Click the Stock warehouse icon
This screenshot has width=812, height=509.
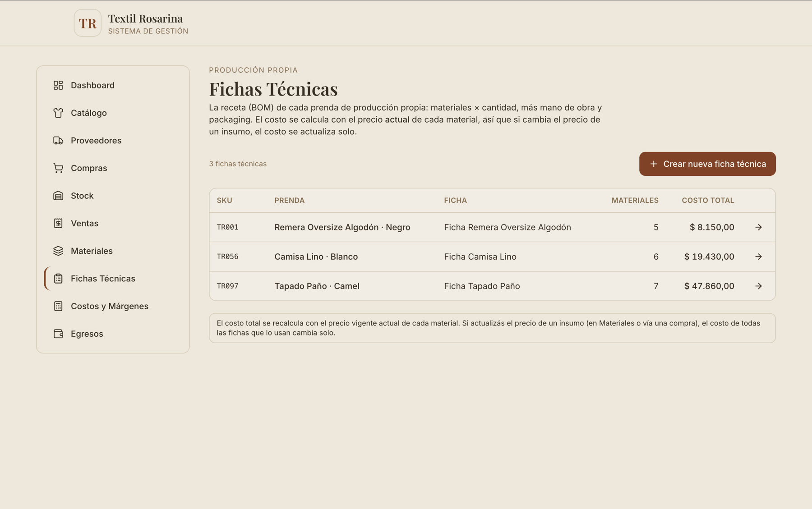(58, 196)
